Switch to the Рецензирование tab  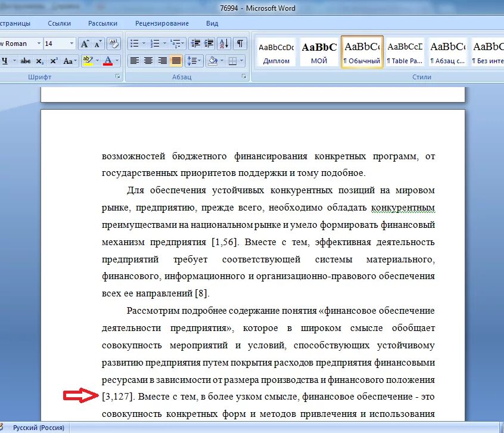162,23
